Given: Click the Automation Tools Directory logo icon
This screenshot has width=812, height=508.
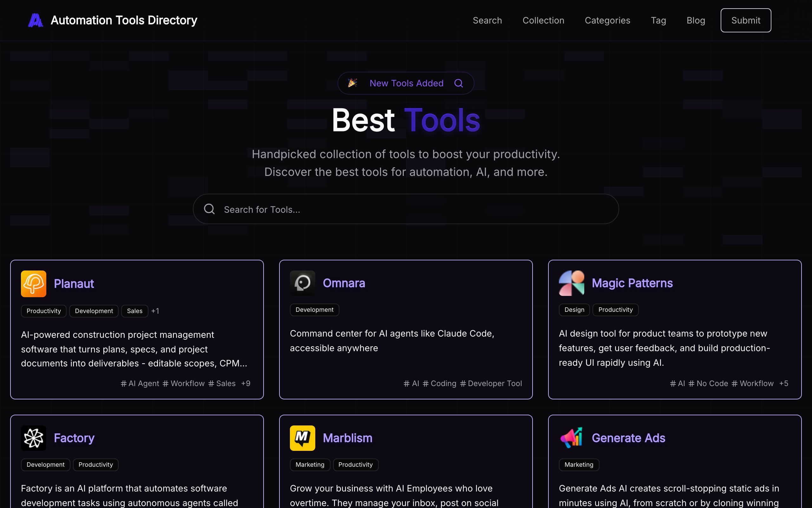Looking at the screenshot, I should tap(35, 20).
